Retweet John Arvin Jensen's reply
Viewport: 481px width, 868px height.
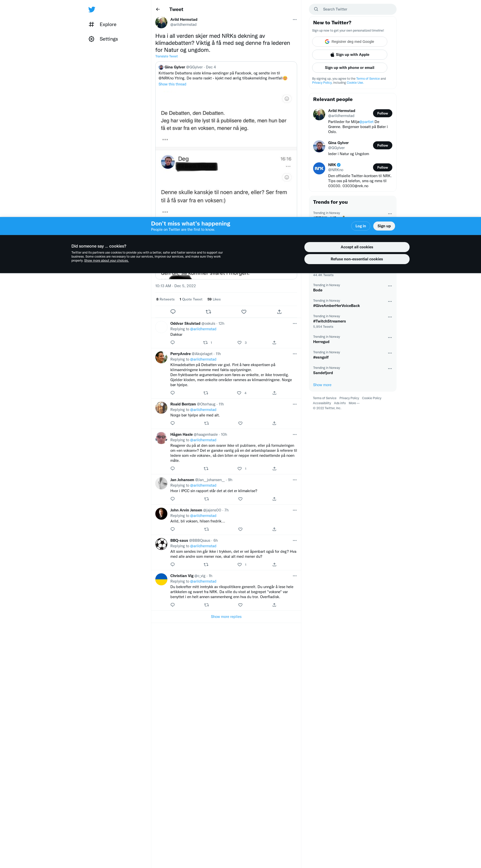point(206,529)
